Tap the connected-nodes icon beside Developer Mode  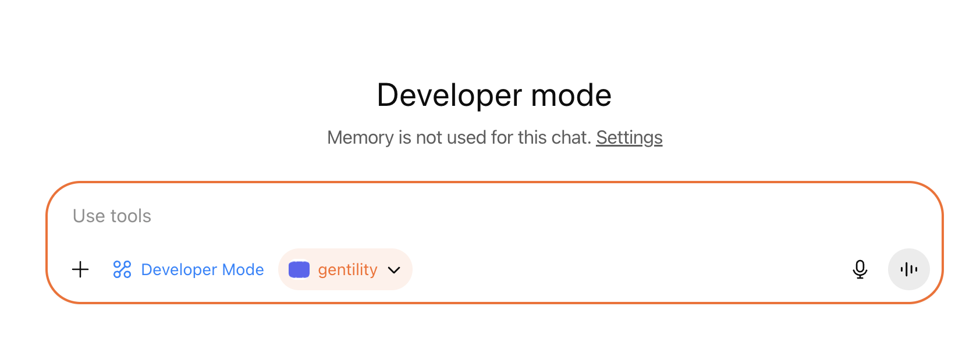click(121, 269)
